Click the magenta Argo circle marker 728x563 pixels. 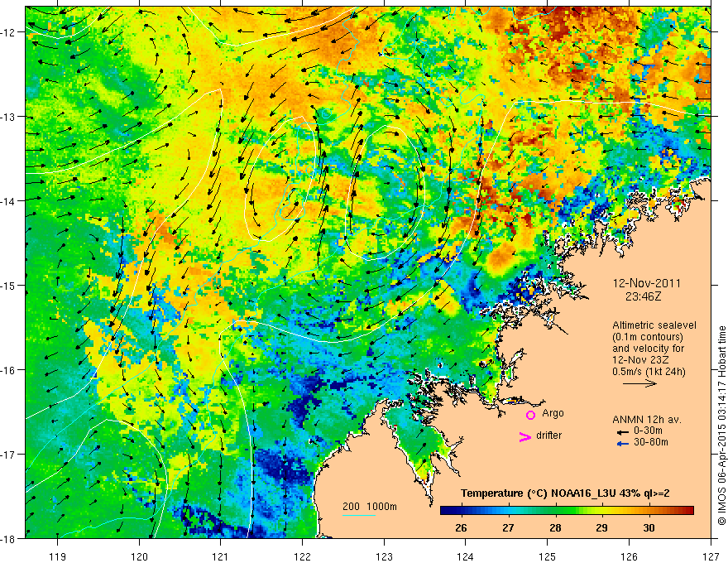coord(530,415)
